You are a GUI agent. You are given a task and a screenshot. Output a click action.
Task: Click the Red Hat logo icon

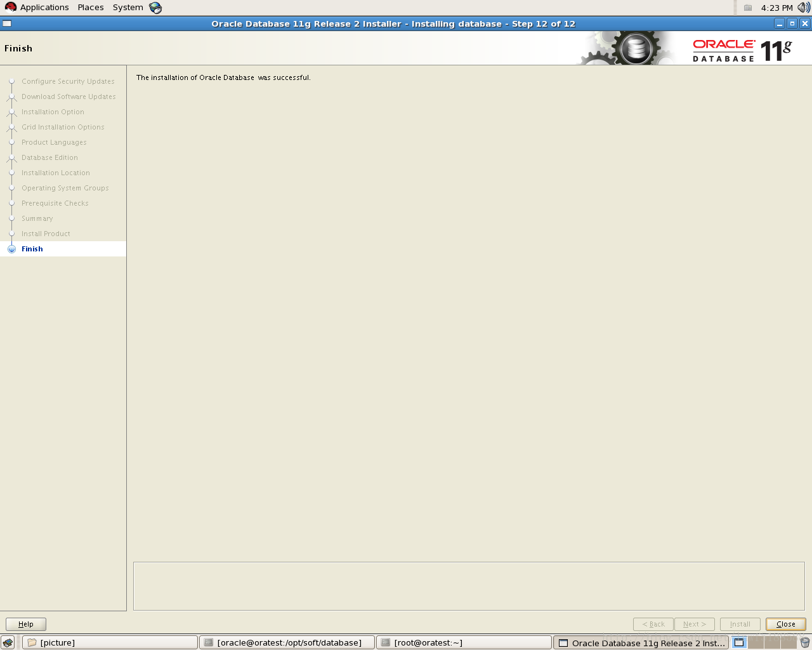tap(10, 8)
